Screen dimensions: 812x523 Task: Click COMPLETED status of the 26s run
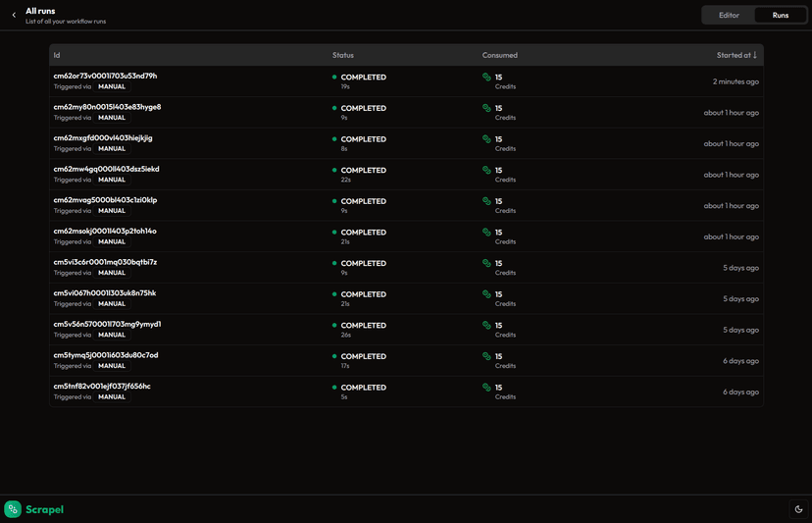click(364, 326)
